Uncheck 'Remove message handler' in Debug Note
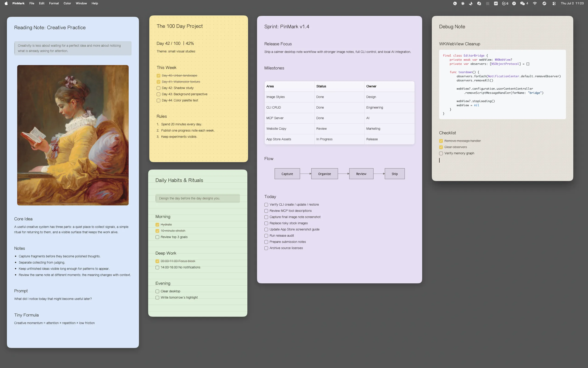This screenshot has height=368, width=588. pos(441,141)
